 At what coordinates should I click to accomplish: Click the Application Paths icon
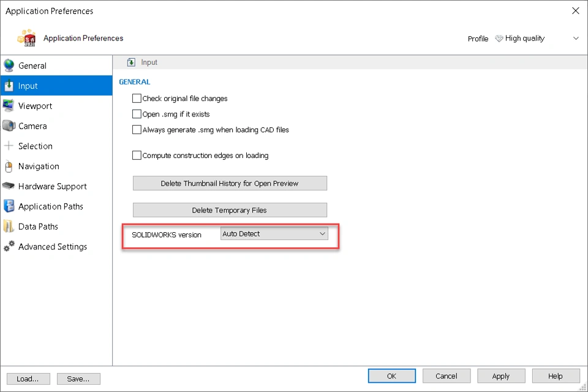pos(9,206)
